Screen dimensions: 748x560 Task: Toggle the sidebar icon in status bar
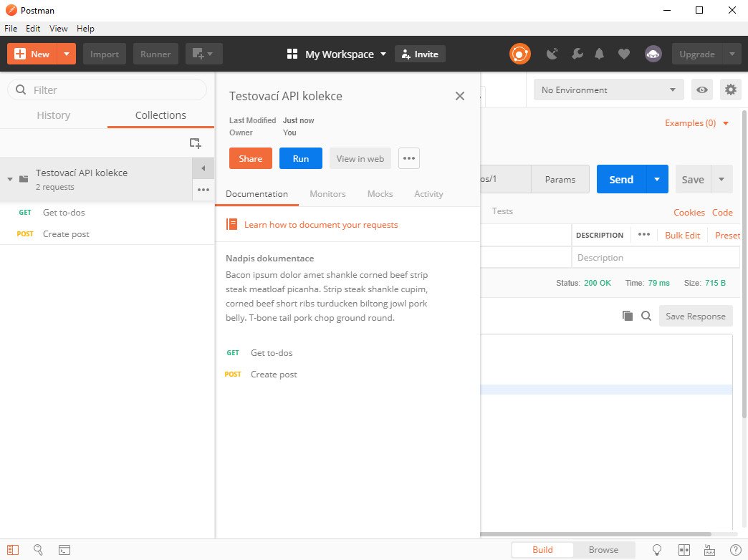tap(13, 550)
